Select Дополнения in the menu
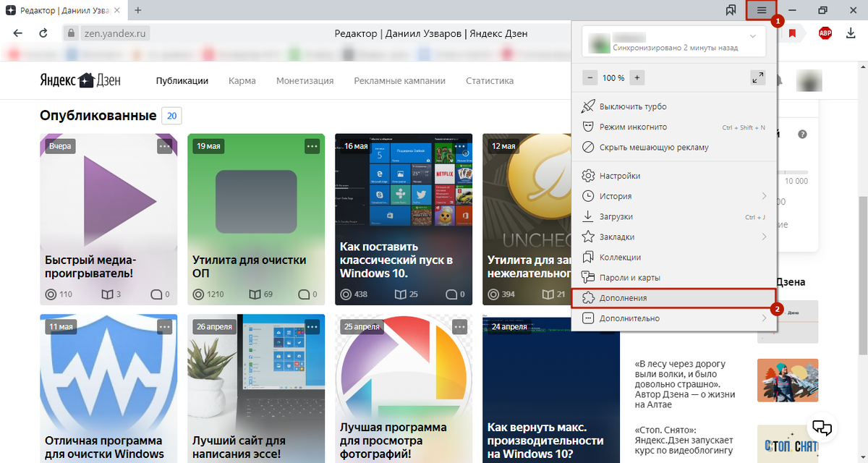Image resolution: width=868 pixels, height=463 pixels. click(x=674, y=298)
